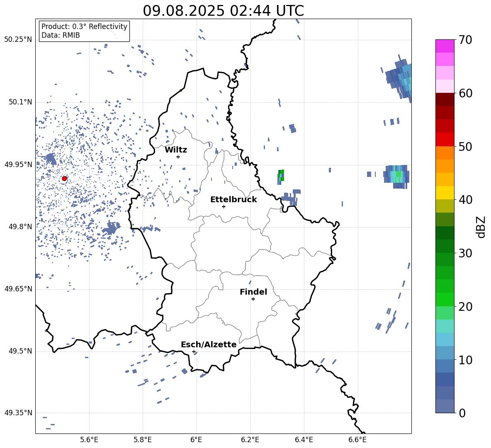Click the magenta 70 dBZ color band

[x=445, y=46]
